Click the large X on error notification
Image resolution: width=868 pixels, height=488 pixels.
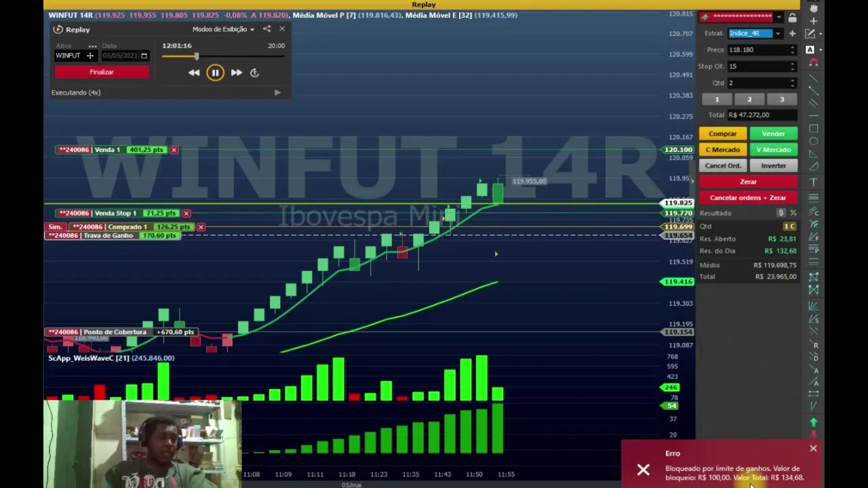click(x=643, y=469)
